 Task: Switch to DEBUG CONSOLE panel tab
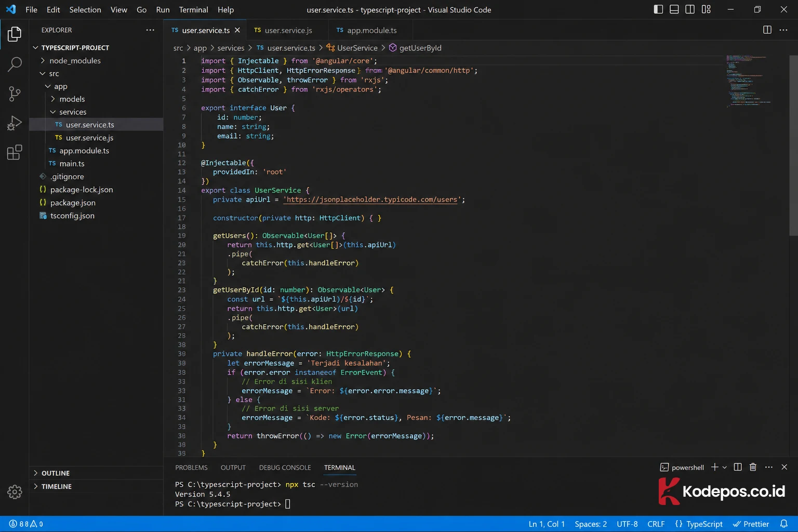click(285, 468)
